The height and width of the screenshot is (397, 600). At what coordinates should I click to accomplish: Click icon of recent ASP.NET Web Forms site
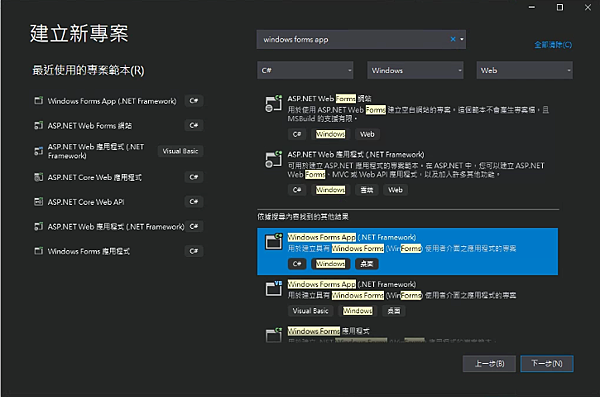pos(39,126)
